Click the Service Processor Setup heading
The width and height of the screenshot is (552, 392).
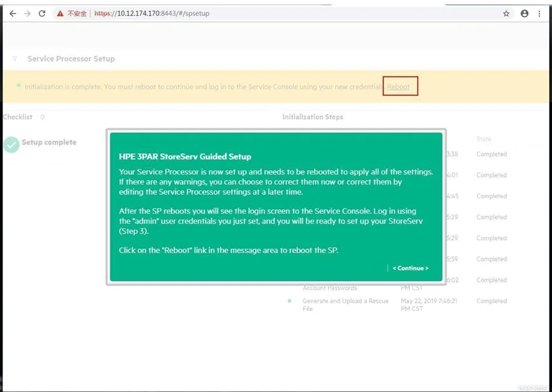[x=71, y=59]
